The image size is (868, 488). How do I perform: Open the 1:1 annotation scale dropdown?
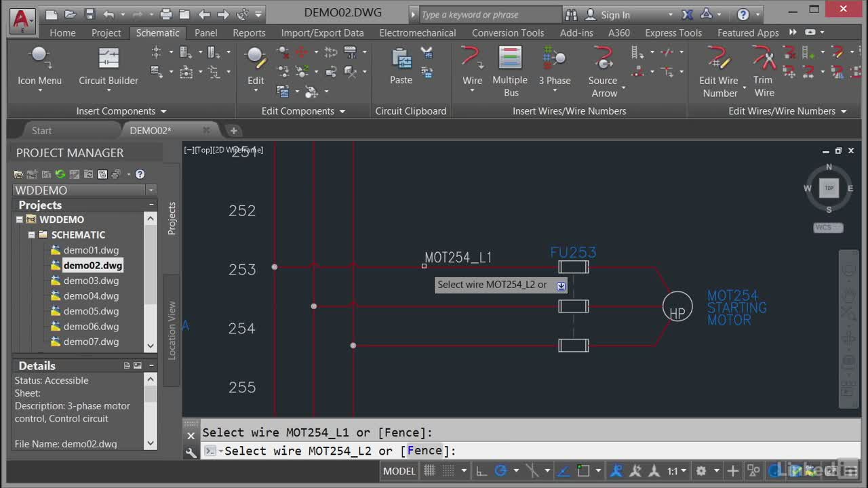coord(683,470)
